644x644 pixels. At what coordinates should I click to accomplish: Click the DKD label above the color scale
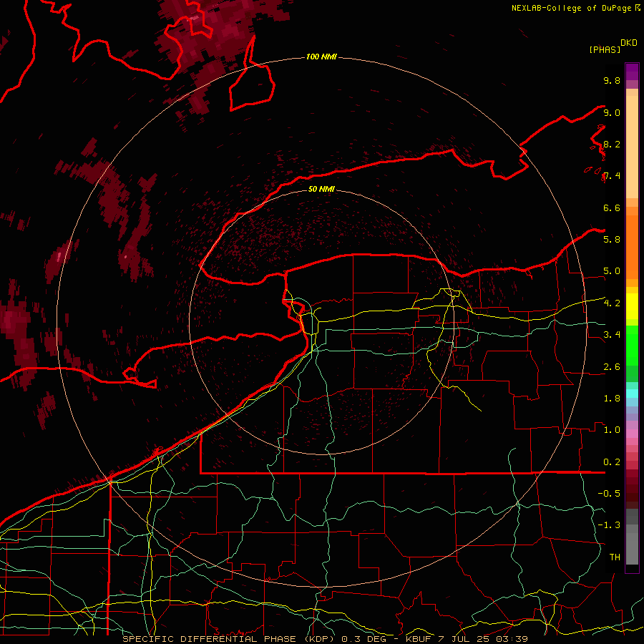(629, 43)
